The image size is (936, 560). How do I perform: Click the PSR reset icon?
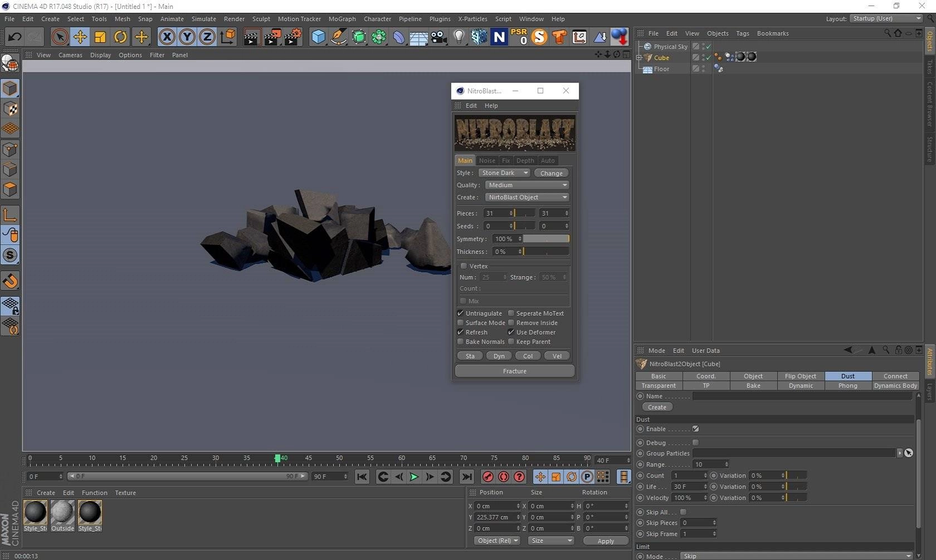click(x=519, y=37)
